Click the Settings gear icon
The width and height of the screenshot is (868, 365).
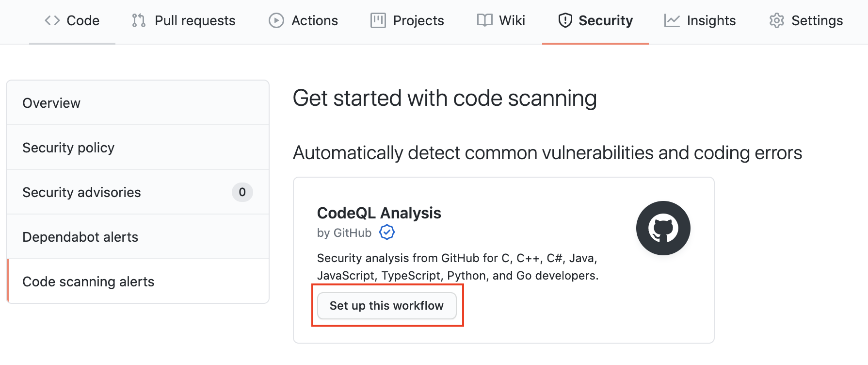pos(777,20)
